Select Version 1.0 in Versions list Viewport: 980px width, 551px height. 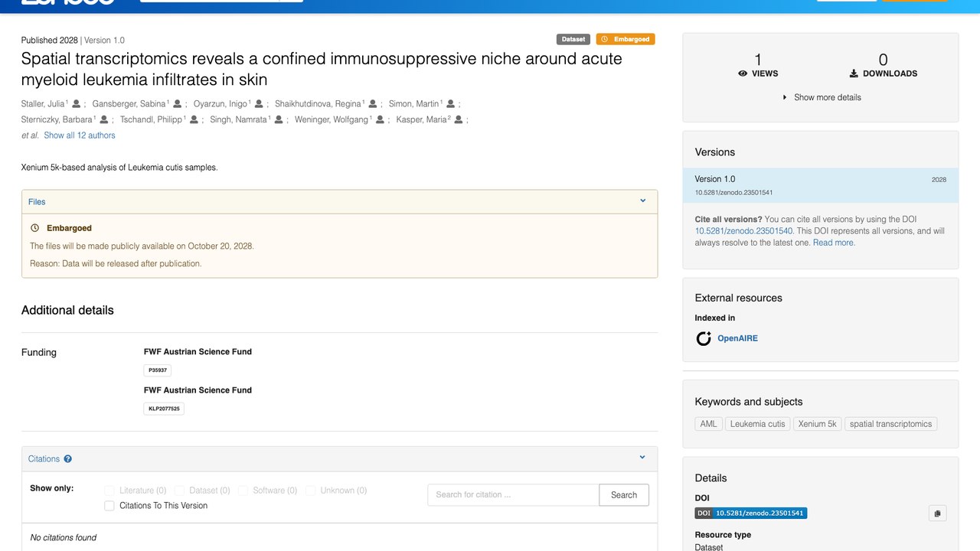tap(821, 185)
